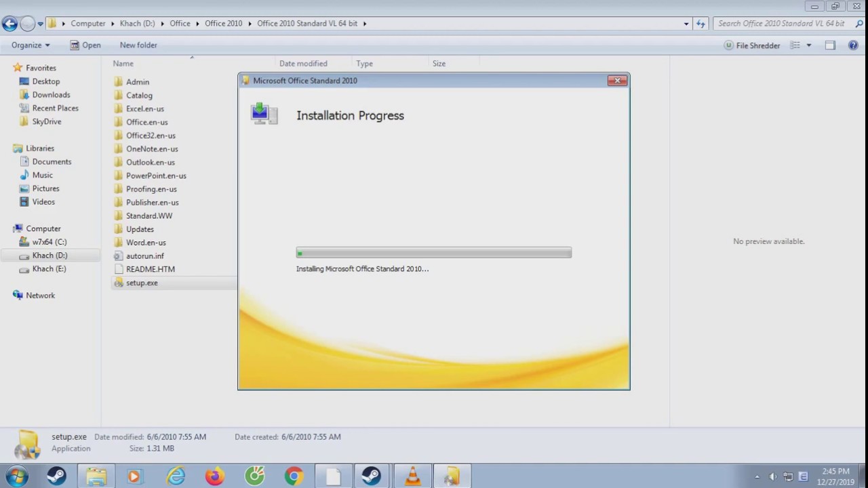Select the Excel.en-us folder
The height and width of the screenshot is (488, 868).
(144, 108)
